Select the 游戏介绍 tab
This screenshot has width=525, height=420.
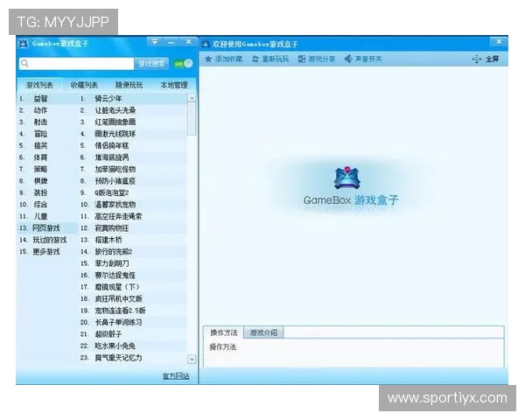[x=263, y=332]
